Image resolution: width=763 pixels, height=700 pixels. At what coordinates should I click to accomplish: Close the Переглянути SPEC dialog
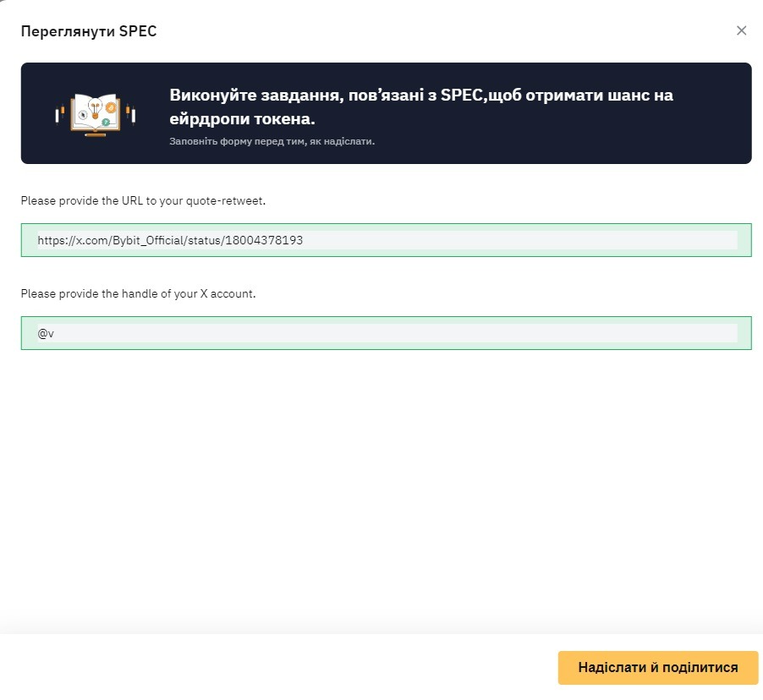coord(741,30)
